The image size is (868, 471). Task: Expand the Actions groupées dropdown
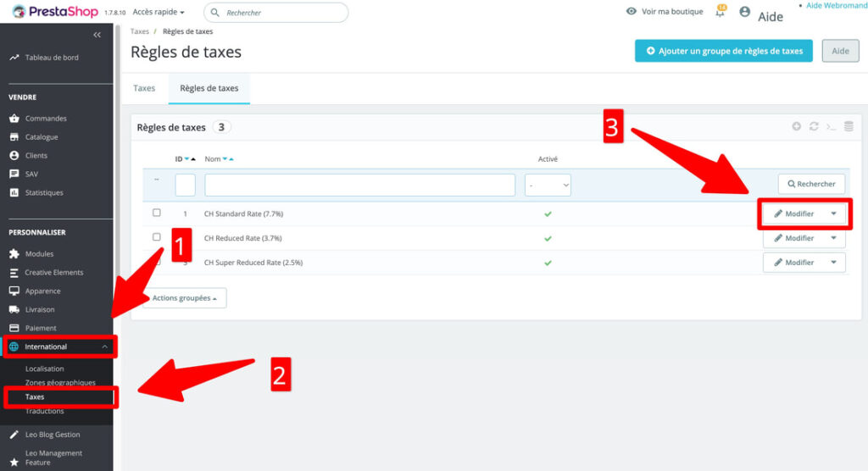[x=184, y=298]
